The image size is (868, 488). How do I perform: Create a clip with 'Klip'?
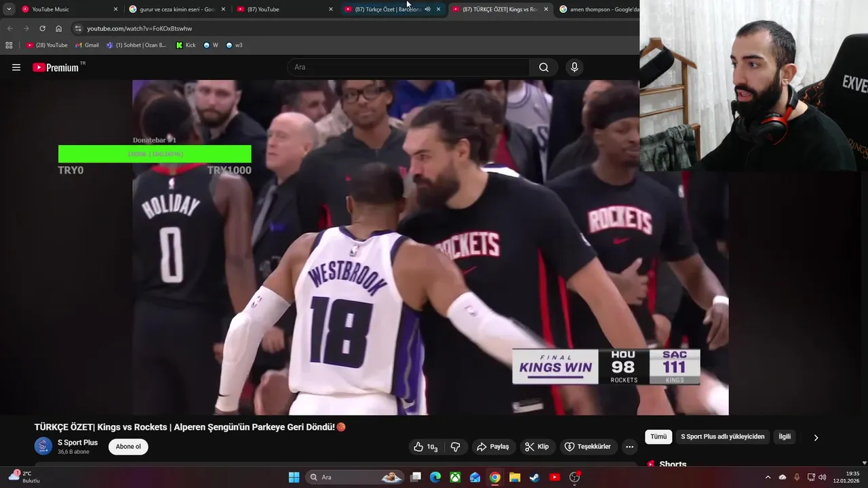[537, 447]
